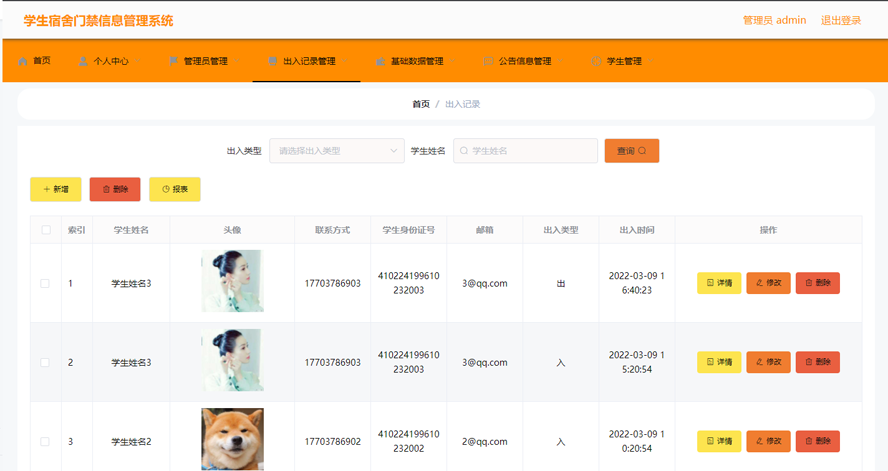Click the message icon beside 公告信息管理

tap(488, 61)
